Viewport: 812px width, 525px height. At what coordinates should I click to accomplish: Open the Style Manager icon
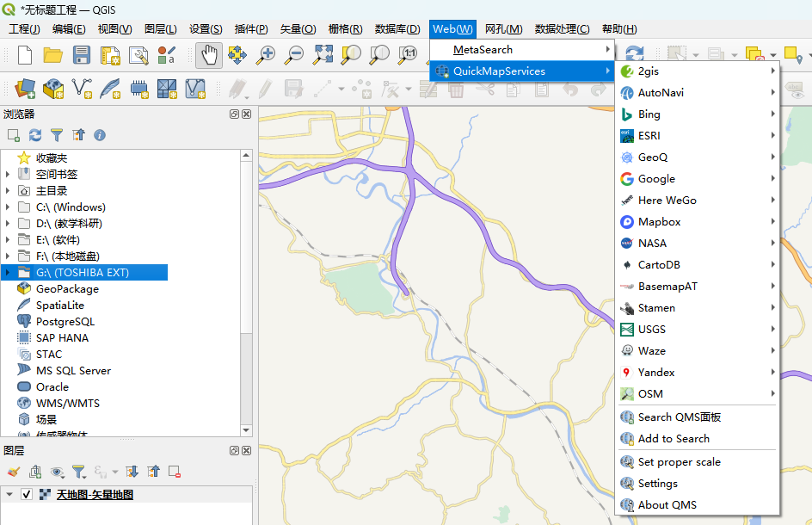coord(166,54)
